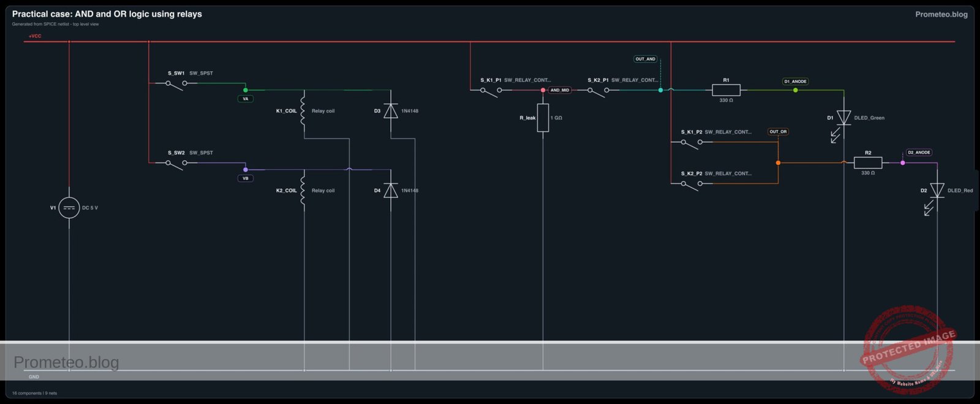
Task: Click the SW_SPST label next to S_SW1
Action: 201,73
